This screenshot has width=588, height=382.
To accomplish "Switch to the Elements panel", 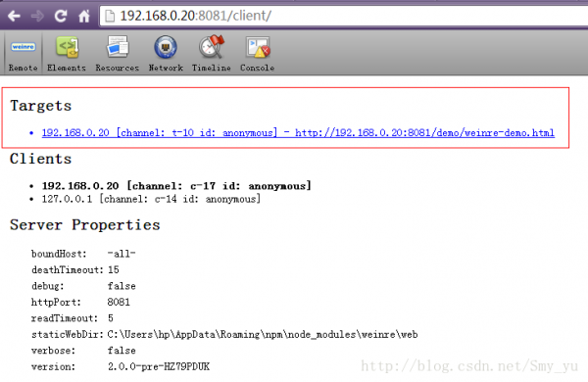I will (67, 53).
